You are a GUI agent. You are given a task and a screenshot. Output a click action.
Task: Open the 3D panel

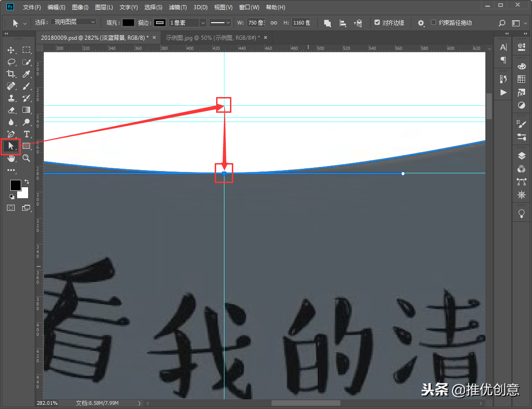click(x=521, y=47)
